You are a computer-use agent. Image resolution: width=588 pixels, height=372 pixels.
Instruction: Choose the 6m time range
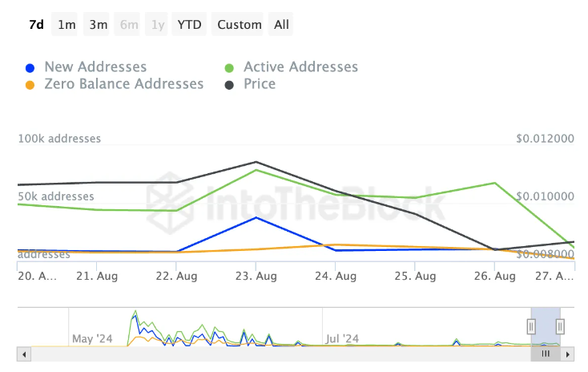tap(129, 24)
